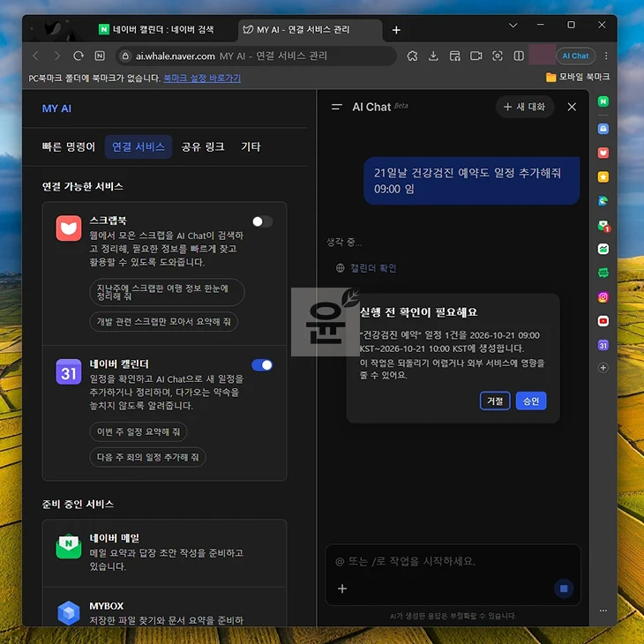644x644 pixels.
Task: Start a 새 대화 new chat
Action: [x=525, y=107]
